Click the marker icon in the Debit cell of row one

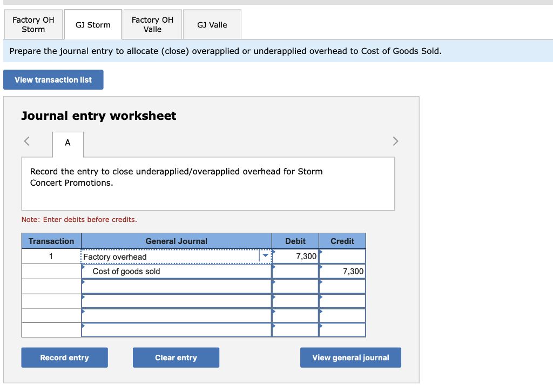pos(275,253)
